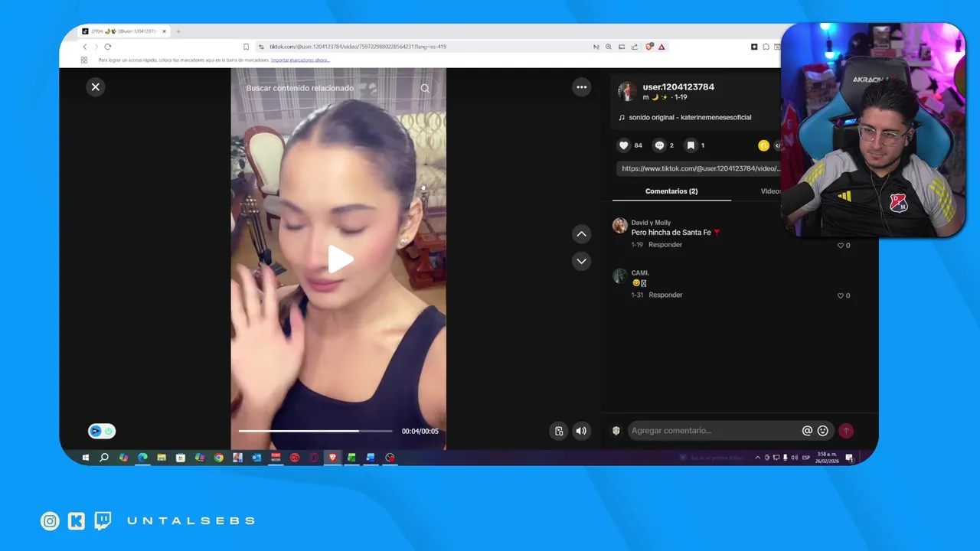The height and width of the screenshot is (551, 980).
Task: Switch to Comentarios (2) tab
Action: [671, 191]
